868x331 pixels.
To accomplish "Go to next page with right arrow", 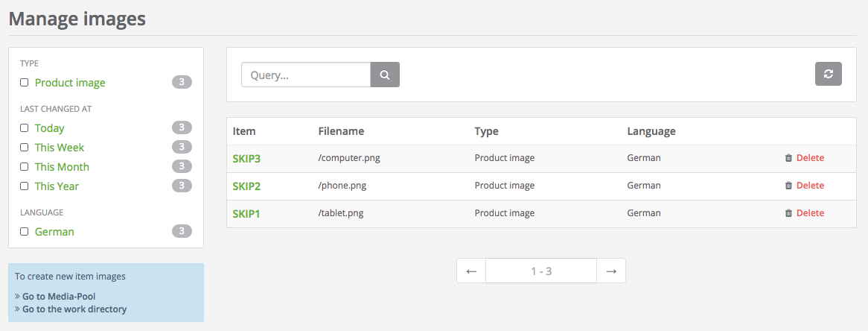I will 611,271.
